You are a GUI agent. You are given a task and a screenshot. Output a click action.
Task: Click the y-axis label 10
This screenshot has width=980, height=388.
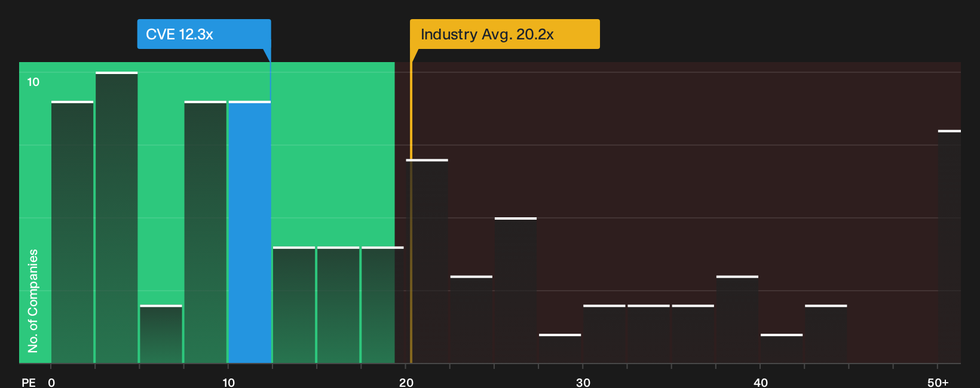point(33,82)
